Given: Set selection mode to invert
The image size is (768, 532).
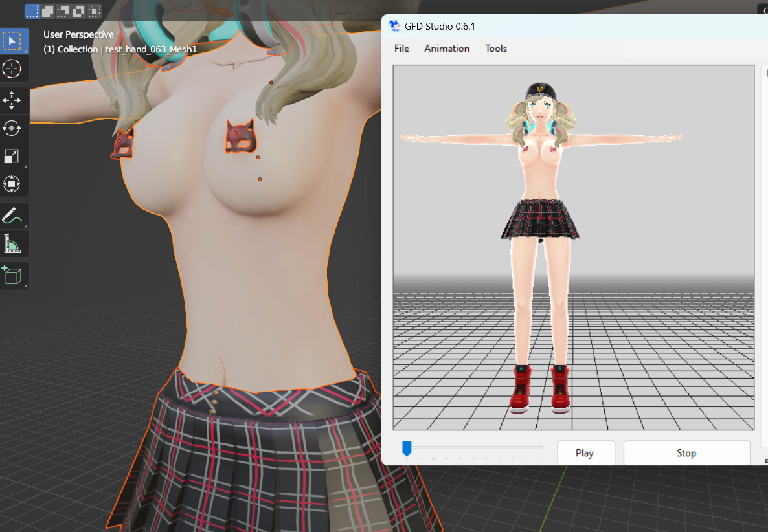Looking at the screenshot, I should pyautogui.click(x=79, y=11).
